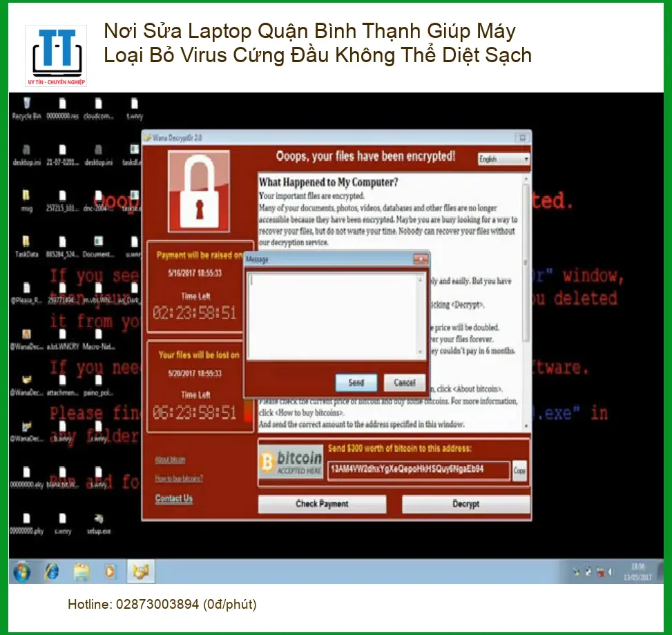Select the c.wnry file icon
Screen dimensions: 672x635
click(63, 524)
